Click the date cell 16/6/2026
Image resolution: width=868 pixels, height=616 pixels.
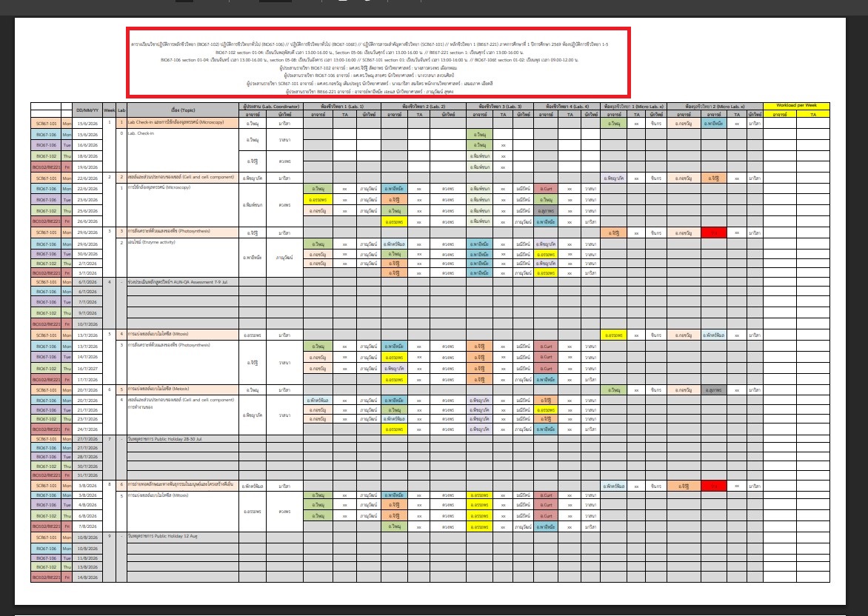87,145
